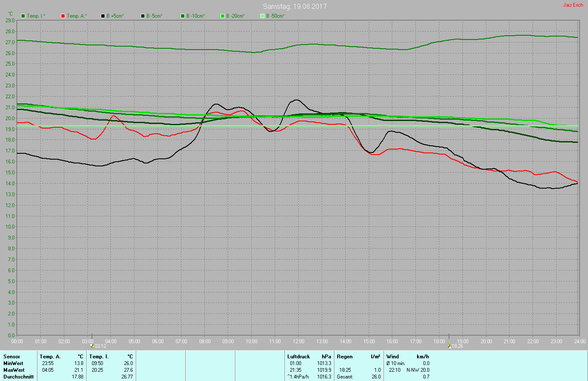The image size is (588, 381).
Task: Click the Luftdruck column header
Action: coord(299,357)
